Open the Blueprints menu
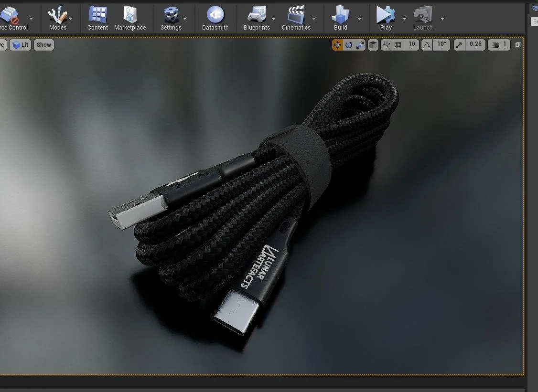The height and width of the screenshot is (392, 538). (257, 18)
